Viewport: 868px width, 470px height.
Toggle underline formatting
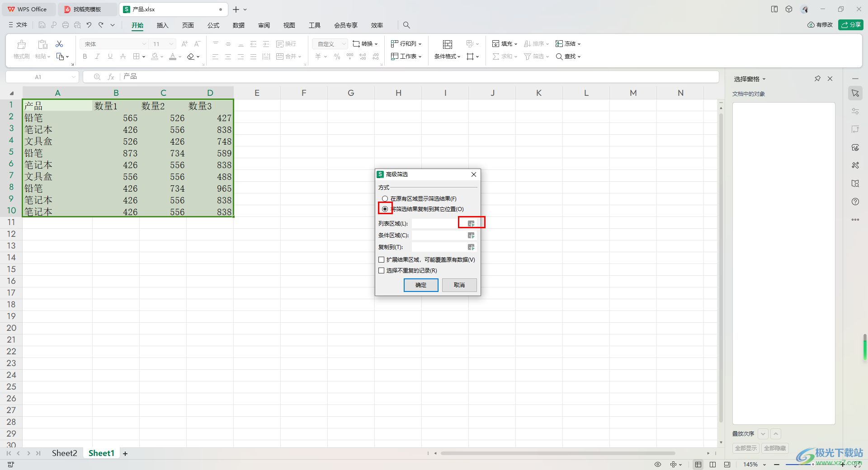[x=110, y=56]
